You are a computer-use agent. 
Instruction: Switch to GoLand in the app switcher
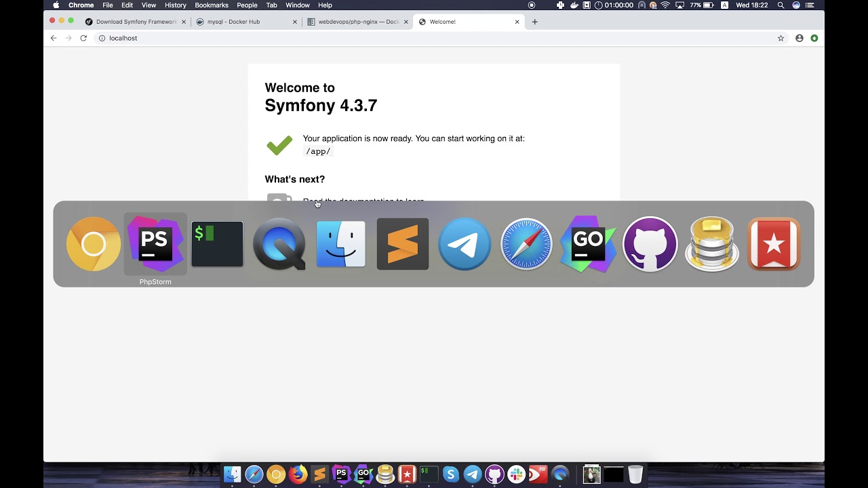tap(588, 244)
